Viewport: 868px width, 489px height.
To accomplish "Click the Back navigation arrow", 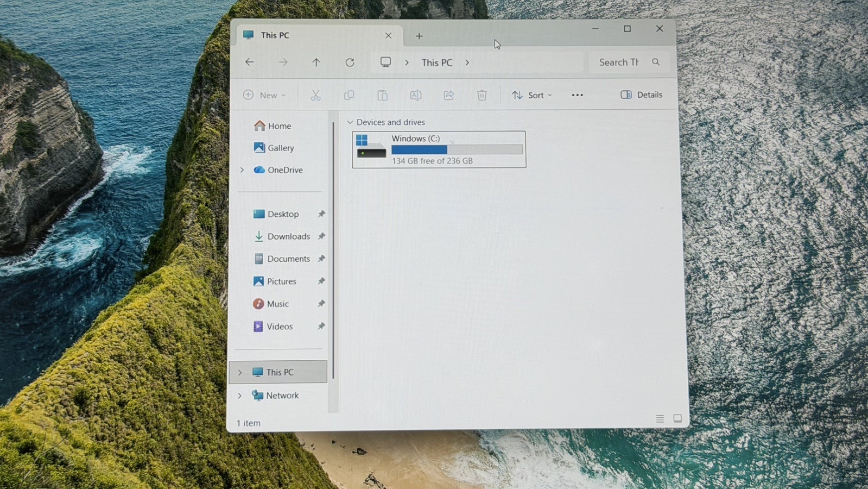I will pos(250,62).
